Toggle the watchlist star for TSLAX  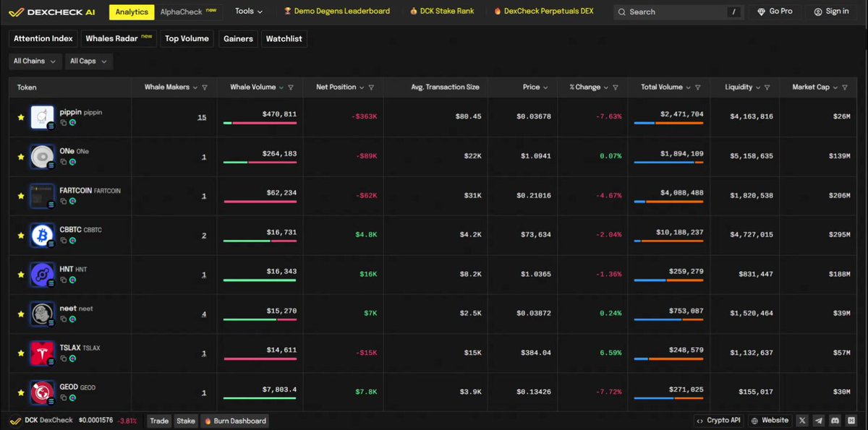21,353
